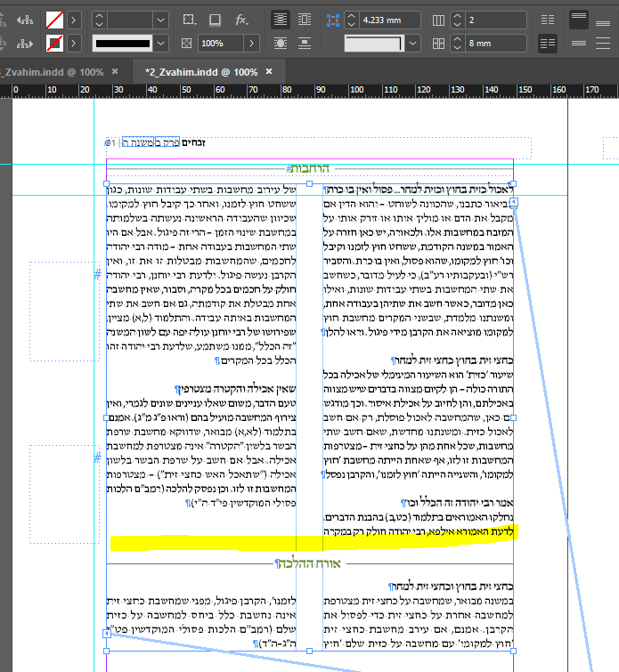619x672 pixels.
Task: Expand the fill color options arrow
Action: coord(74,19)
